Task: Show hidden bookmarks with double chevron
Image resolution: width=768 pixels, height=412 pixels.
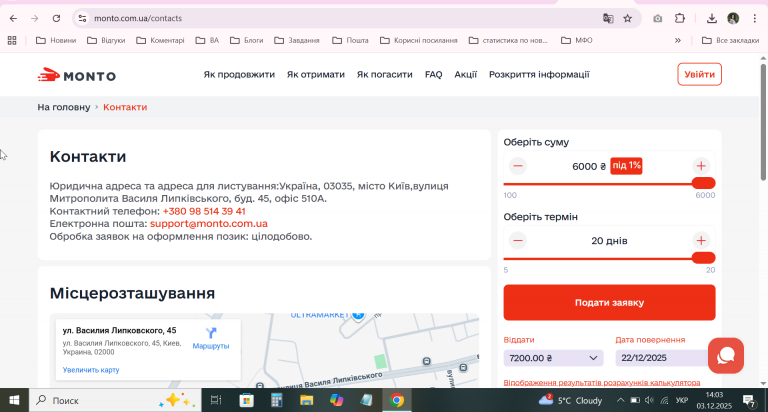Action: [x=677, y=40]
